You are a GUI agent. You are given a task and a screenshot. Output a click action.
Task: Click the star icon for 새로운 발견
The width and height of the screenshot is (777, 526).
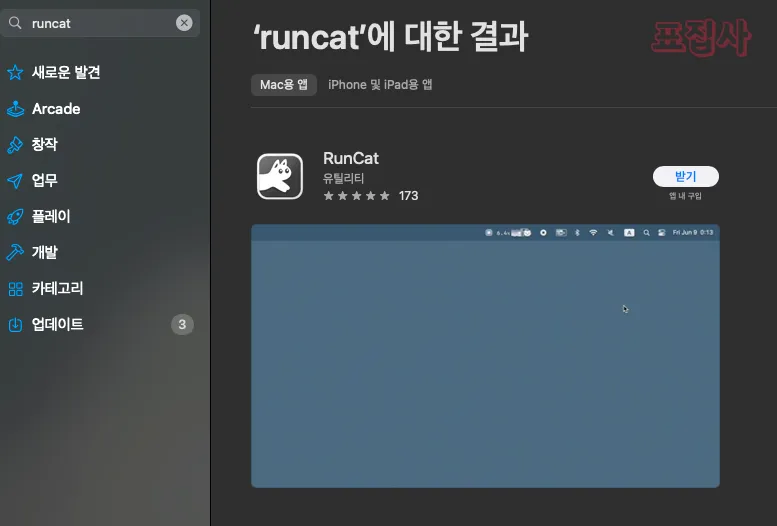coord(15,72)
